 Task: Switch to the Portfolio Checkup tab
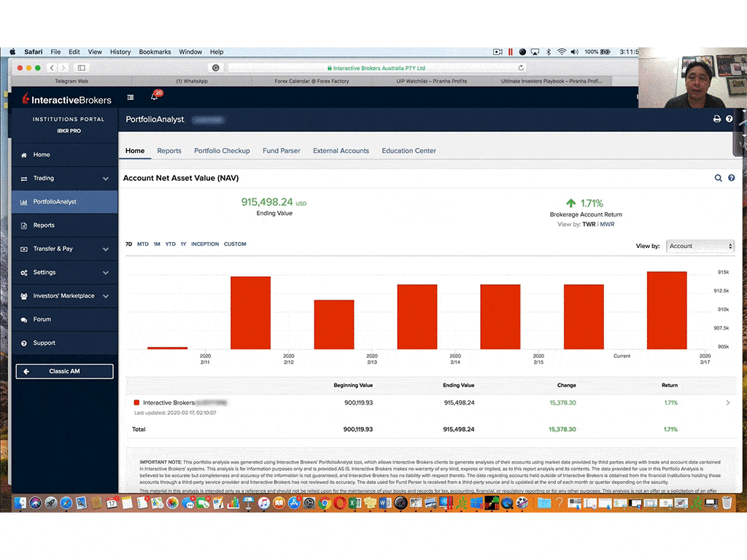click(x=222, y=151)
